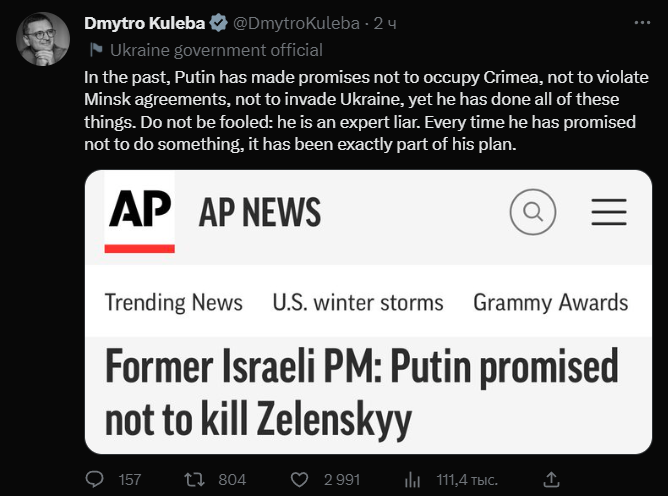Open the three-dot more options menu
This screenshot has height=496, width=668.
pyautogui.click(x=640, y=23)
